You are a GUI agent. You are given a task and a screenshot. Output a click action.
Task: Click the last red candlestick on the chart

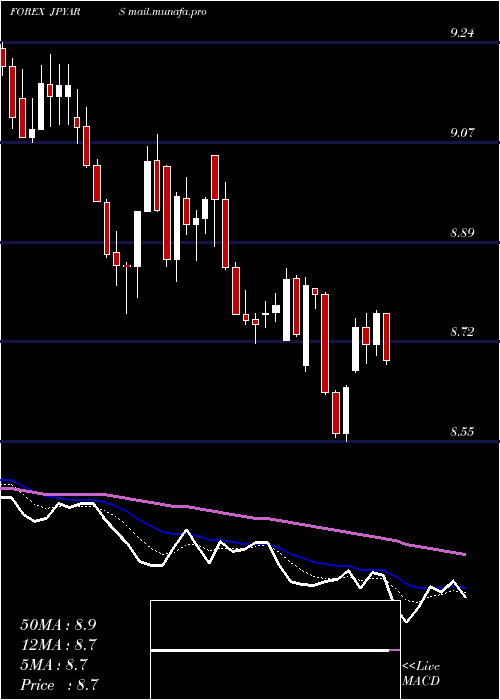[x=387, y=337]
